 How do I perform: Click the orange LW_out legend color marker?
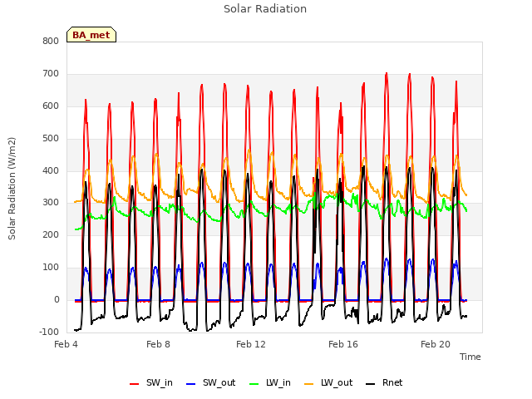(309, 384)
